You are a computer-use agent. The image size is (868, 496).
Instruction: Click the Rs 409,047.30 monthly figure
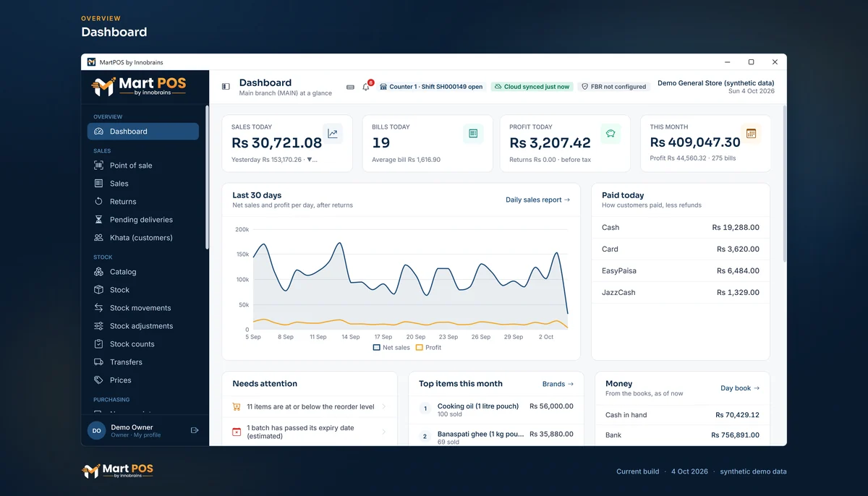pos(695,142)
